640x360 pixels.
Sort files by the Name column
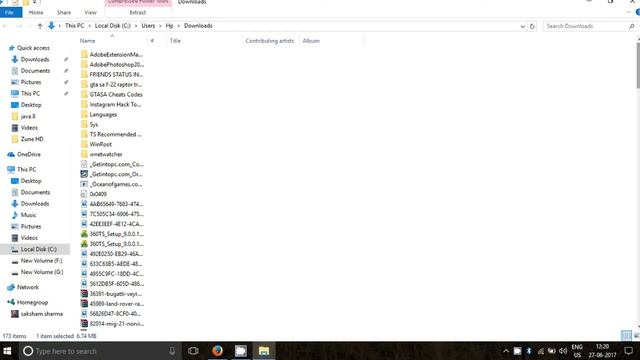pyautogui.click(x=87, y=41)
